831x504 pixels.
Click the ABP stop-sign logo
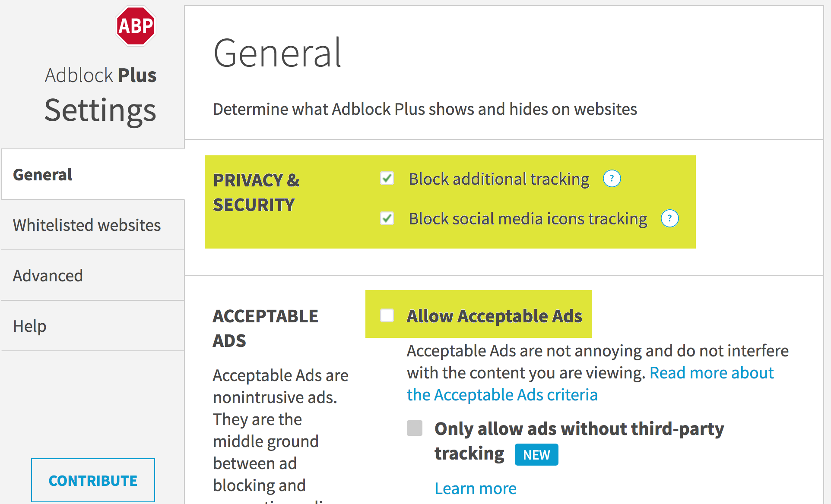pyautogui.click(x=136, y=26)
